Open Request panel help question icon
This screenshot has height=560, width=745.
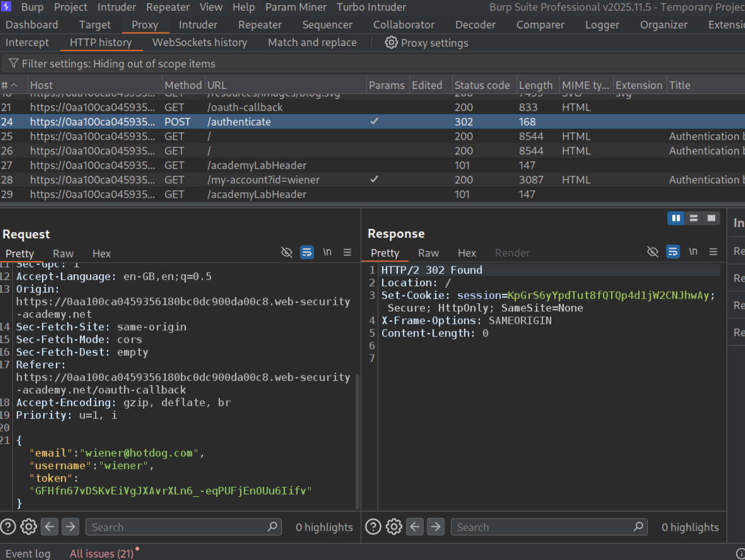[8, 527]
